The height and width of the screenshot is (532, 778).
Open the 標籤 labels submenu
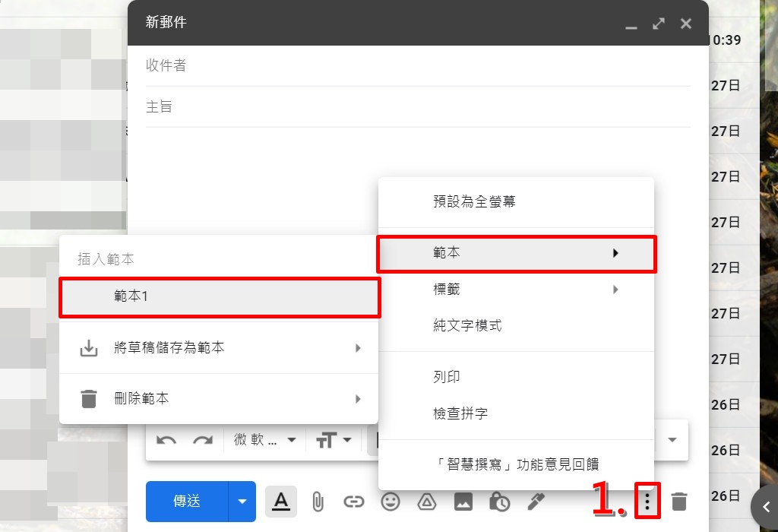point(516,290)
